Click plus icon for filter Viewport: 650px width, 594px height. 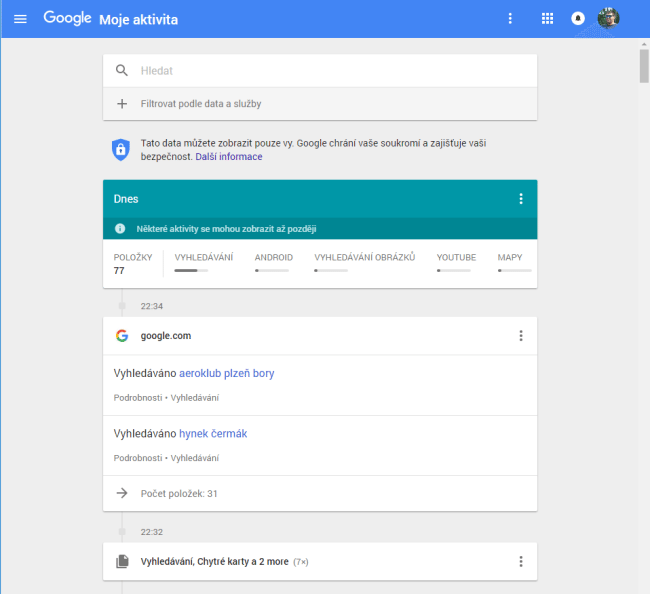(122, 104)
